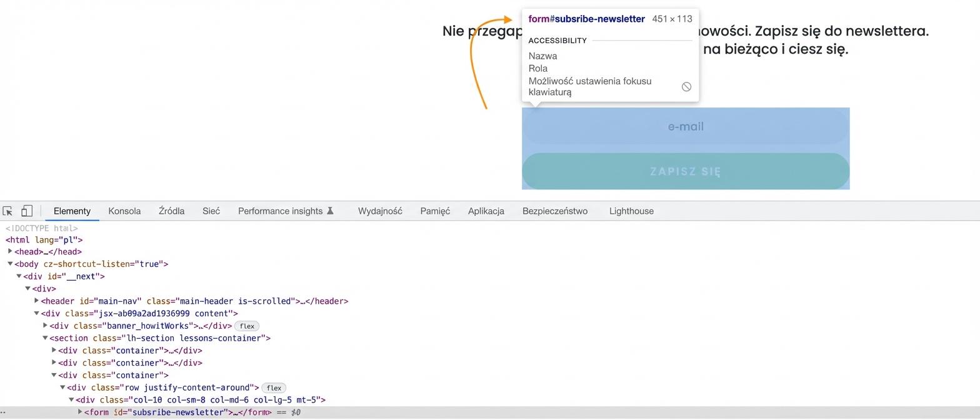Collapse the body element node
980x420 pixels.
10,264
